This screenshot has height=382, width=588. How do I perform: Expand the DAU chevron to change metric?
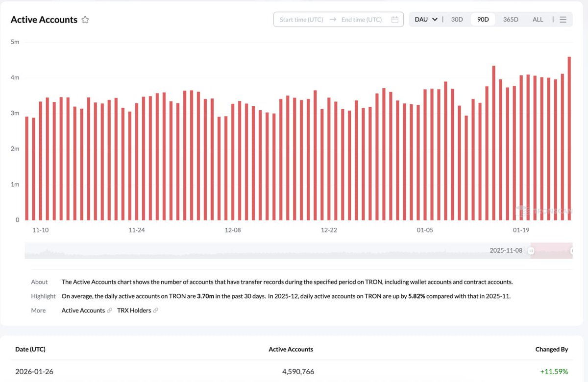pos(435,19)
